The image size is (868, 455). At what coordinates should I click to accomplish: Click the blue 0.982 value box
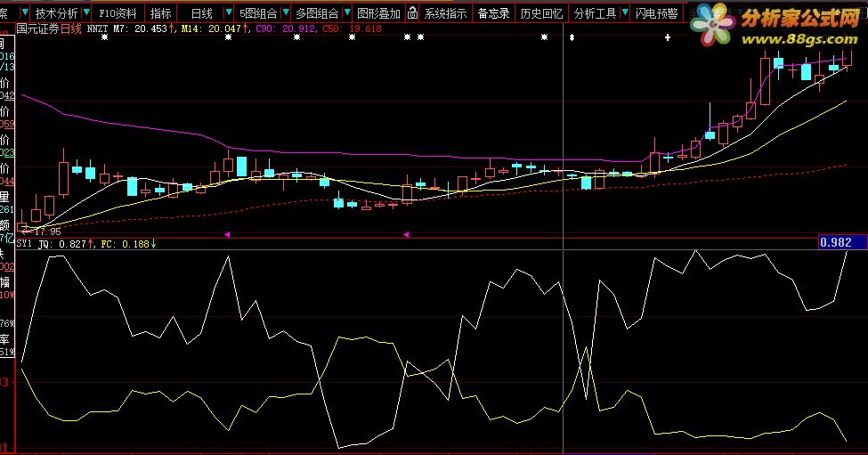tap(842, 242)
